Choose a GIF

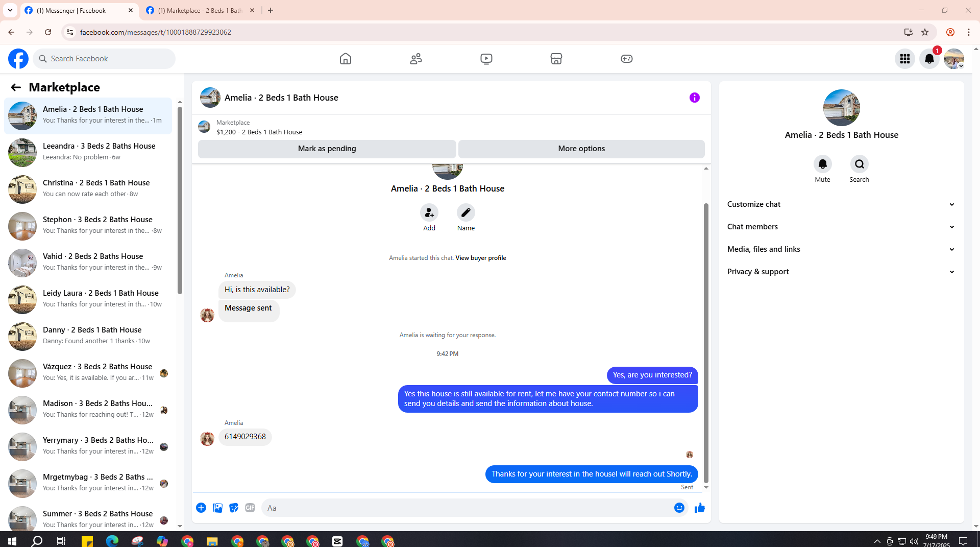click(250, 508)
